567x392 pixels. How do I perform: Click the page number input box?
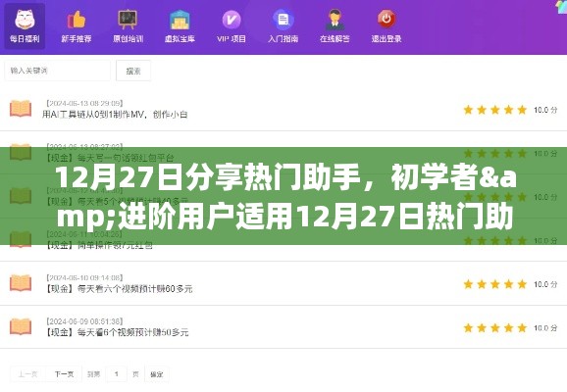tap(117, 374)
